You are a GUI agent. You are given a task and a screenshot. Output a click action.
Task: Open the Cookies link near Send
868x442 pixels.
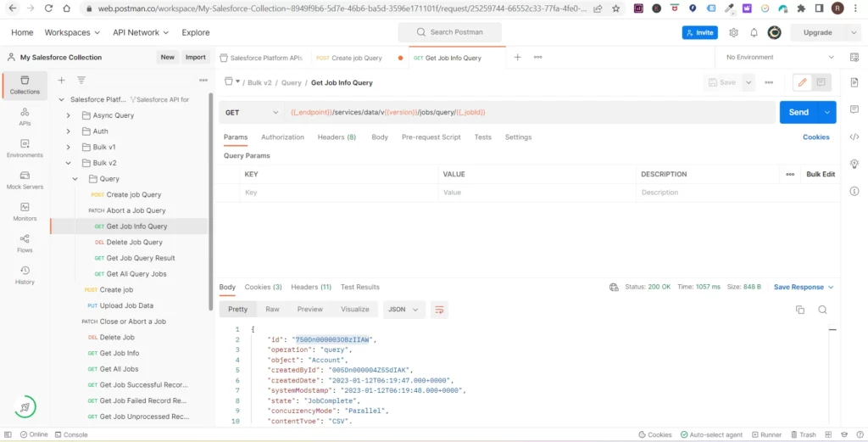click(816, 137)
